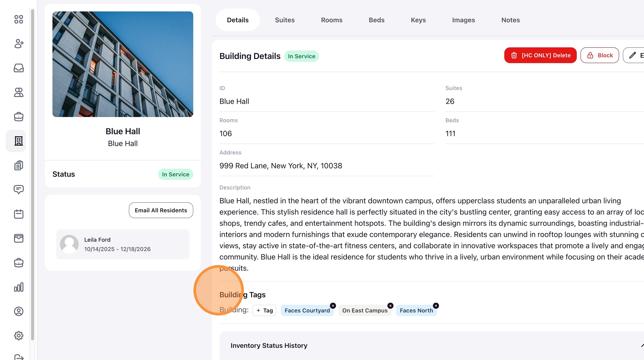Open the bar chart reports icon
This screenshot has width=644, height=360.
(x=19, y=287)
